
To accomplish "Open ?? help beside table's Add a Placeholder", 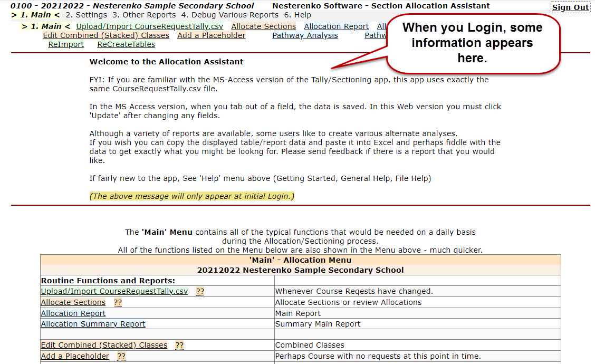I will (121, 357).
